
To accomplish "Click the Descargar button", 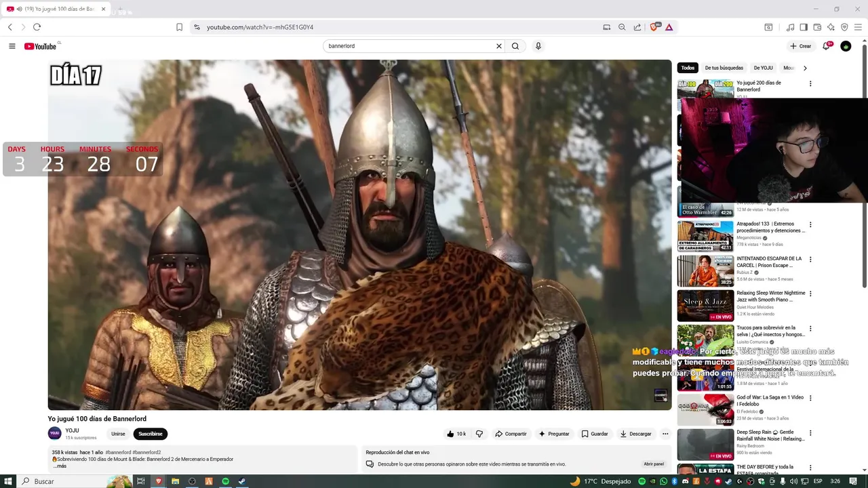I will coord(635,434).
